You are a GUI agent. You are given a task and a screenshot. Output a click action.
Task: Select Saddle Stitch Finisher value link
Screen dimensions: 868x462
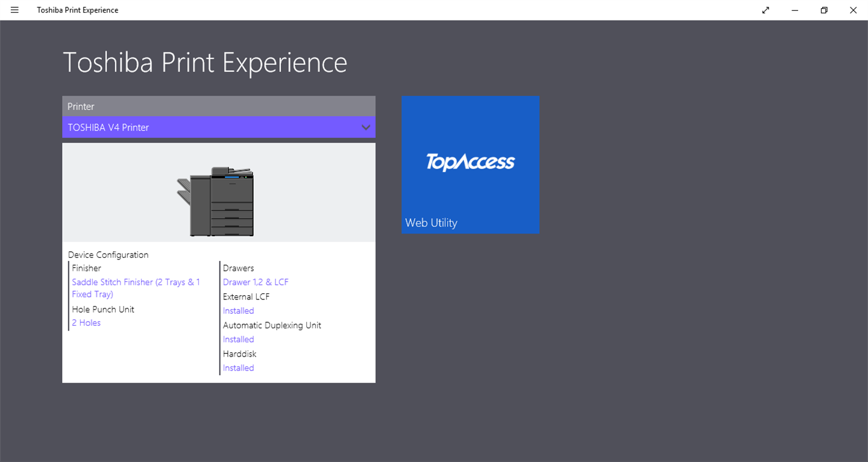coord(136,288)
